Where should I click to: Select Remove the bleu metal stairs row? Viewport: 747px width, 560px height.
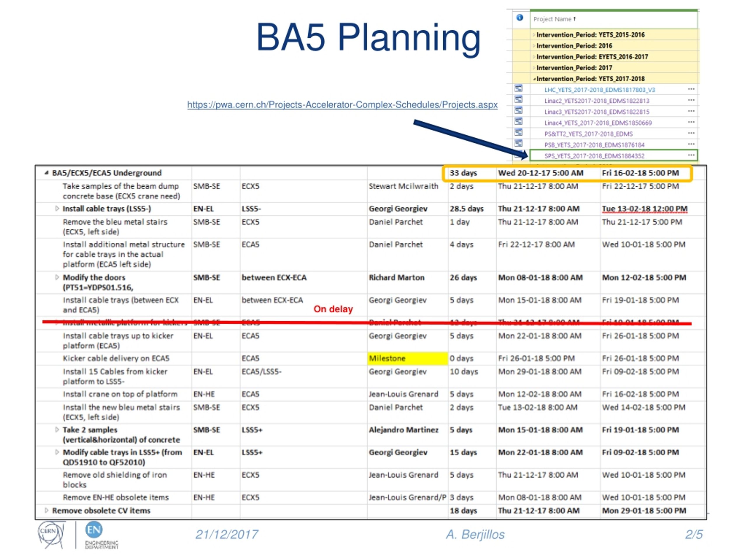[x=371, y=227]
